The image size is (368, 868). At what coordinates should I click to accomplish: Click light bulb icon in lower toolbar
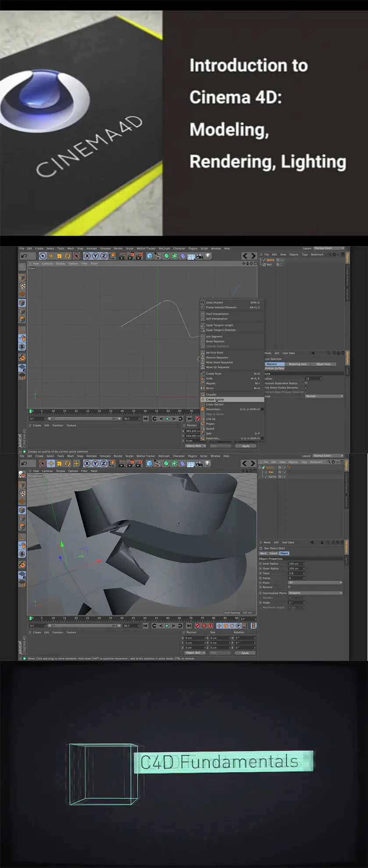tap(208, 463)
